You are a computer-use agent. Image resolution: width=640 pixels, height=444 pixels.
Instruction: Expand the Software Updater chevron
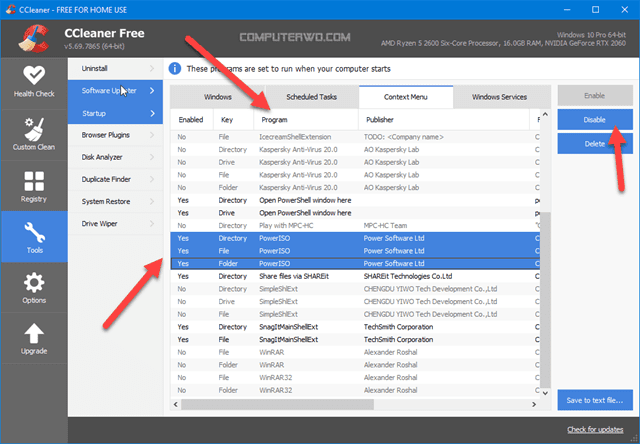coord(152,91)
